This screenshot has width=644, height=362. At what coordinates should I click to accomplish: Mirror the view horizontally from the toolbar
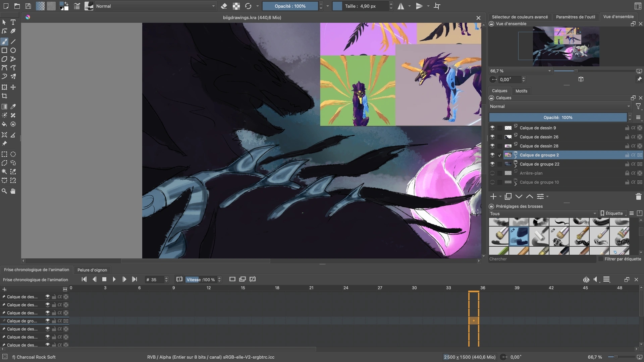pos(401,6)
